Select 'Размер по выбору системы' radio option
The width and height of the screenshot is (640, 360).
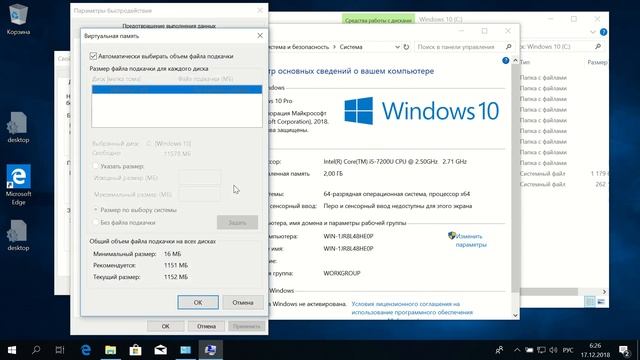point(96,210)
